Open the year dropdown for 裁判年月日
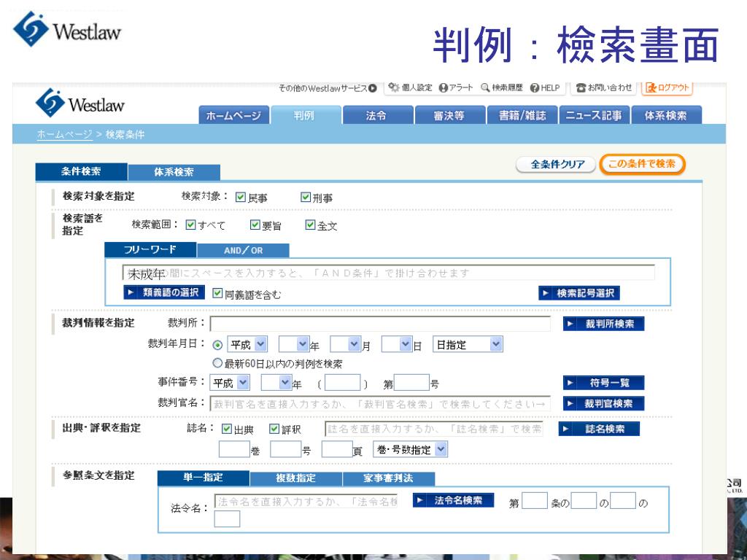The image size is (747, 560). (294, 344)
